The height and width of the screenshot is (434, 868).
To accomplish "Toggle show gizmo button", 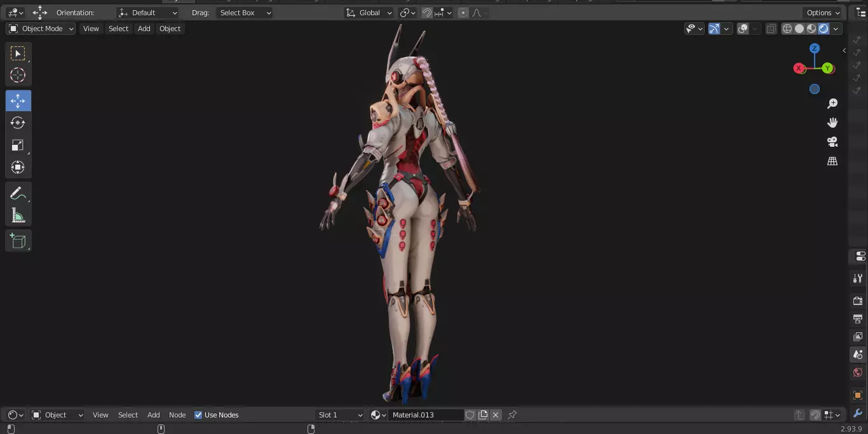I will coord(714,29).
